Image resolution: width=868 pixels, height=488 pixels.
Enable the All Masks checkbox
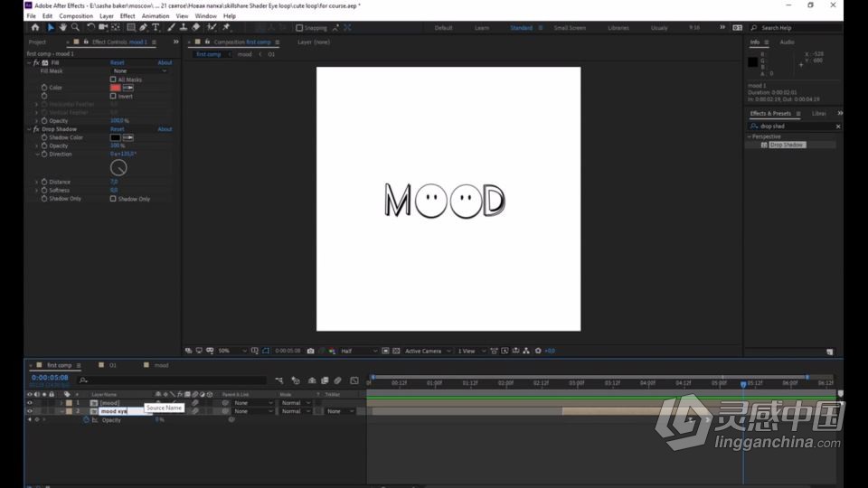[113, 80]
